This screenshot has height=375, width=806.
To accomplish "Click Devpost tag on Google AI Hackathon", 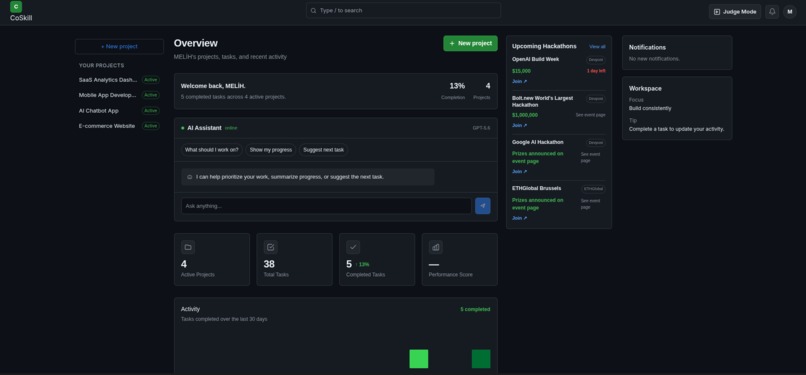I will (x=596, y=143).
